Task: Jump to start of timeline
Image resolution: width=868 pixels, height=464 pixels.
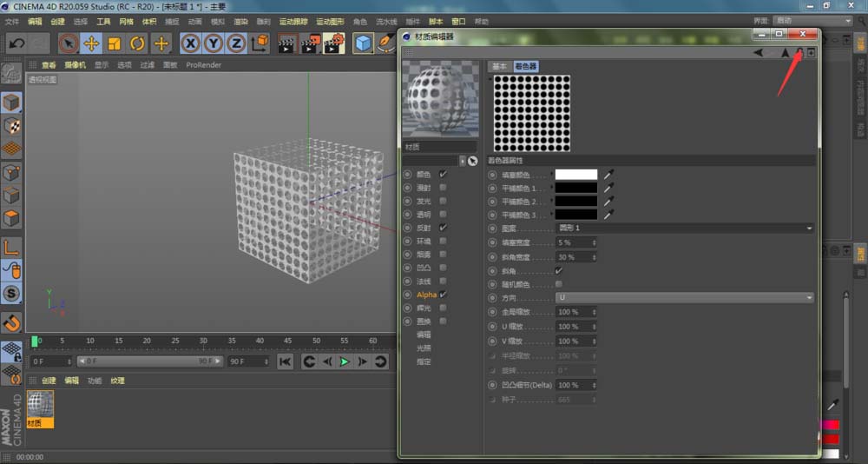Action: 285,362
